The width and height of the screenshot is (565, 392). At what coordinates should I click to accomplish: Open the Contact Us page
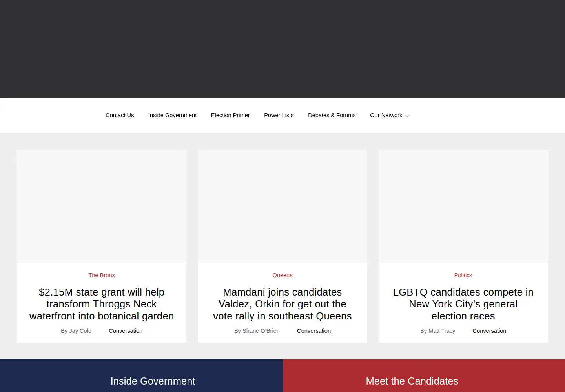tap(120, 115)
